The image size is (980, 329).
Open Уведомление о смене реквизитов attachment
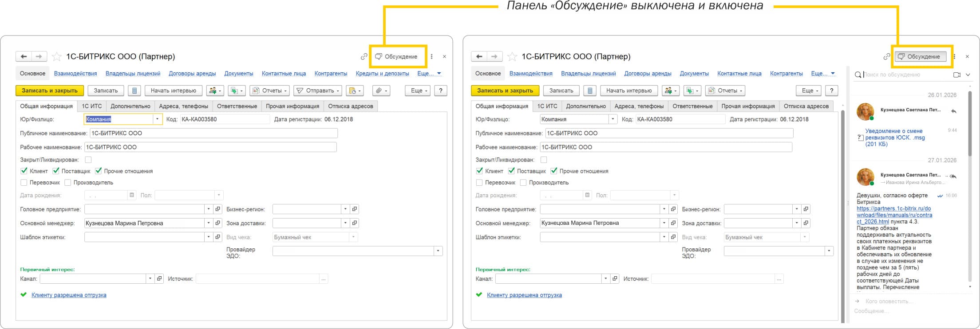pyautogui.click(x=895, y=137)
